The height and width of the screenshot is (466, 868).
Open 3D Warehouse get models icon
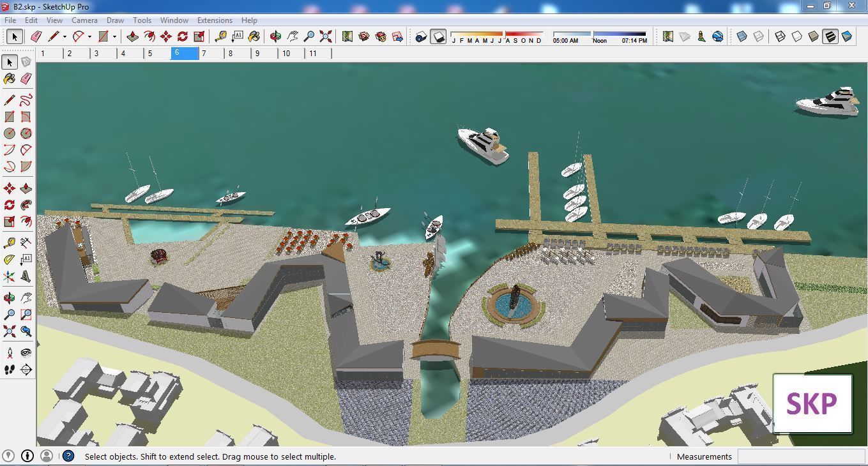(x=364, y=36)
